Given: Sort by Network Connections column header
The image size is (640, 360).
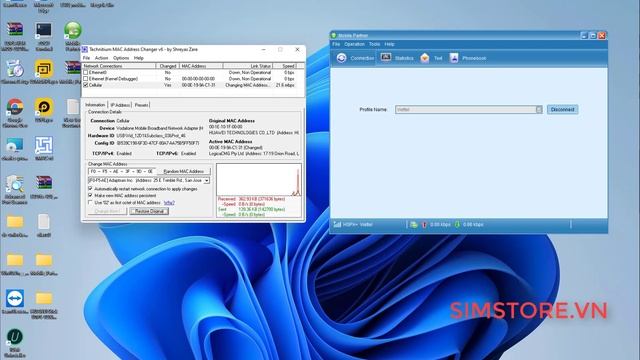Looking at the screenshot, I should point(119,66).
